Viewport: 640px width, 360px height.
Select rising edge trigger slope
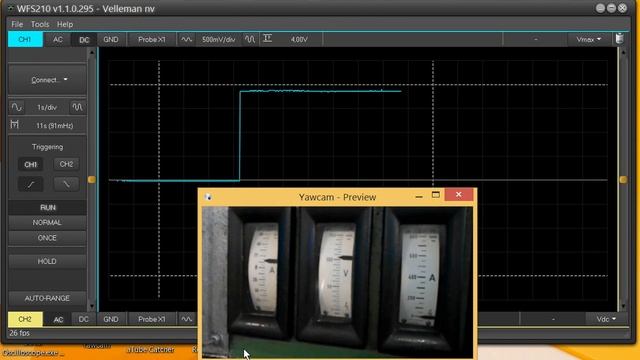click(31, 184)
